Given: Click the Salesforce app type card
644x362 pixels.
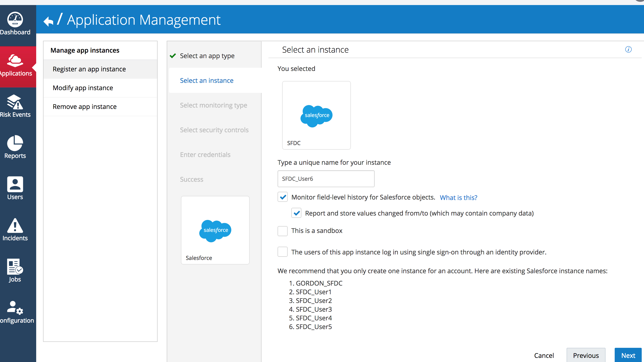Looking at the screenshot, I should (x=215, y=230).
